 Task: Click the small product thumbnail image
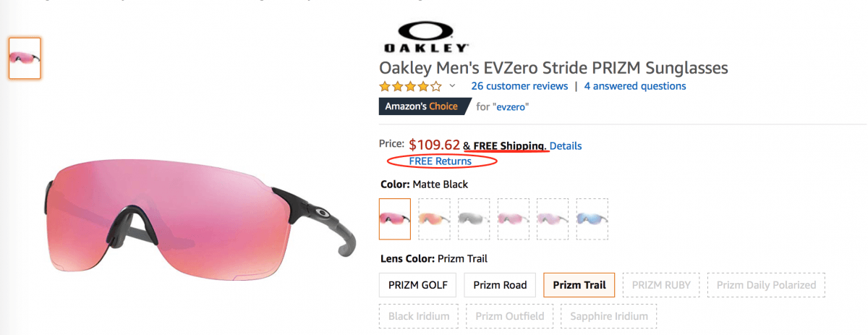click(25, 58)
